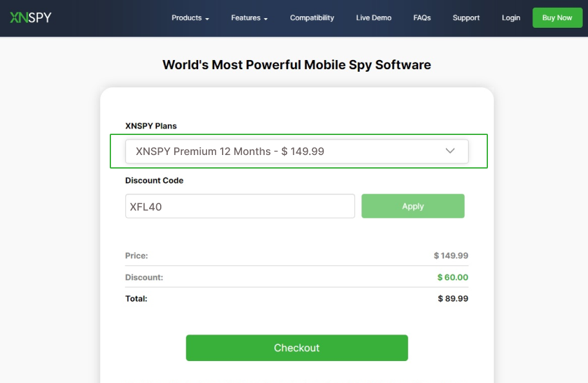588x383 pixels.
Task: Click the Login link
Action: click(511, 18)
